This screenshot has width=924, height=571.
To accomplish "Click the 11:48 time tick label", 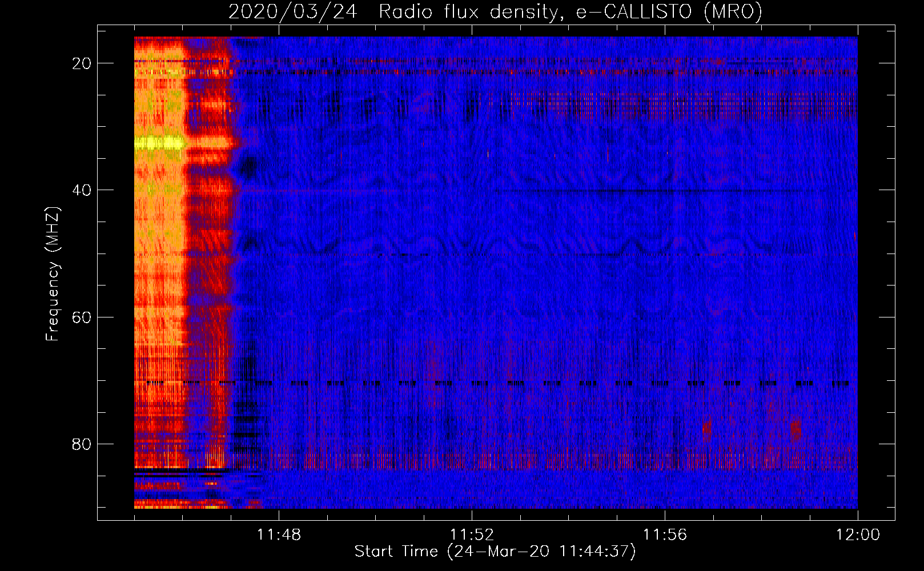I will pyautogui.click(x=279, y=534).
